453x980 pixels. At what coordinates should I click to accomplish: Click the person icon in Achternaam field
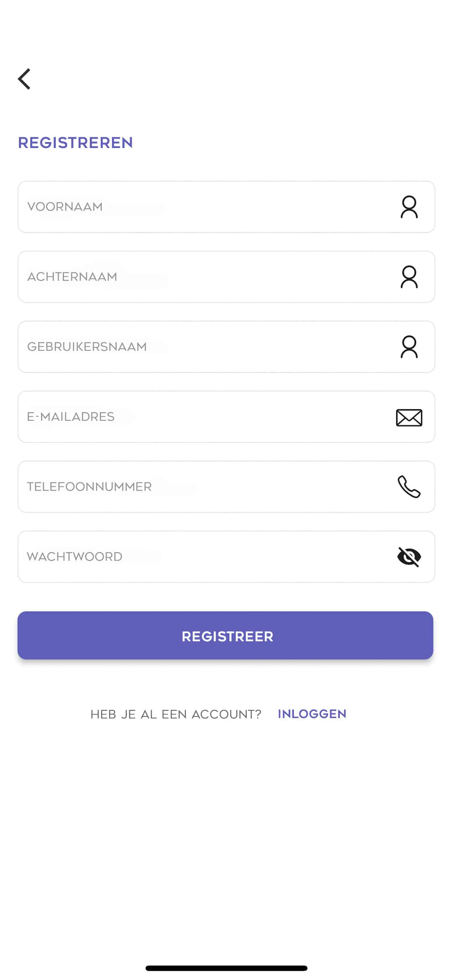tap(409, 277)
